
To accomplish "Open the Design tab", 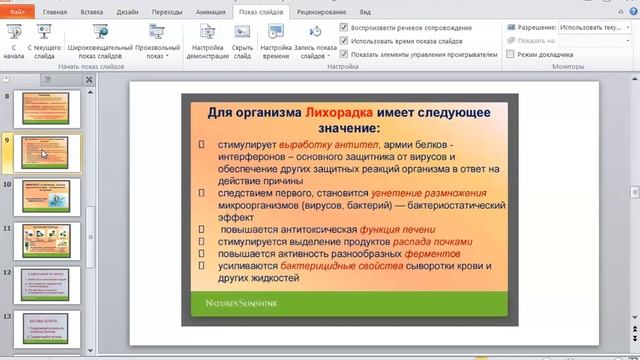I will pos(127,12).
